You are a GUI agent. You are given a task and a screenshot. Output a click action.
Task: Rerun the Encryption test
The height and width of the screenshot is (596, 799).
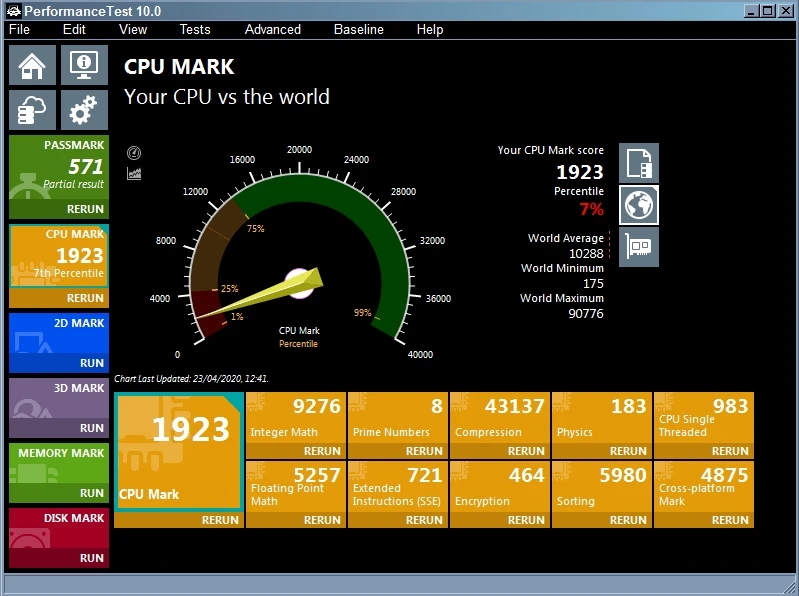tap(500, 520)
